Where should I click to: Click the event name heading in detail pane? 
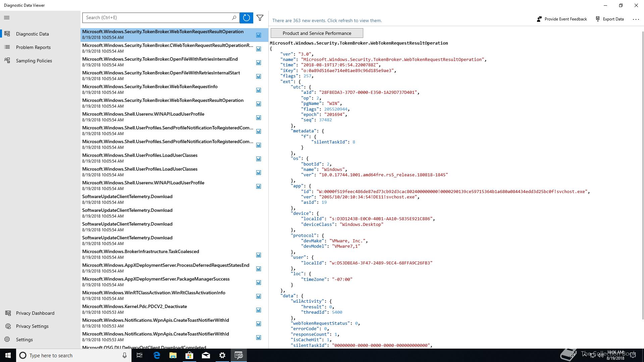pos(359,43)
